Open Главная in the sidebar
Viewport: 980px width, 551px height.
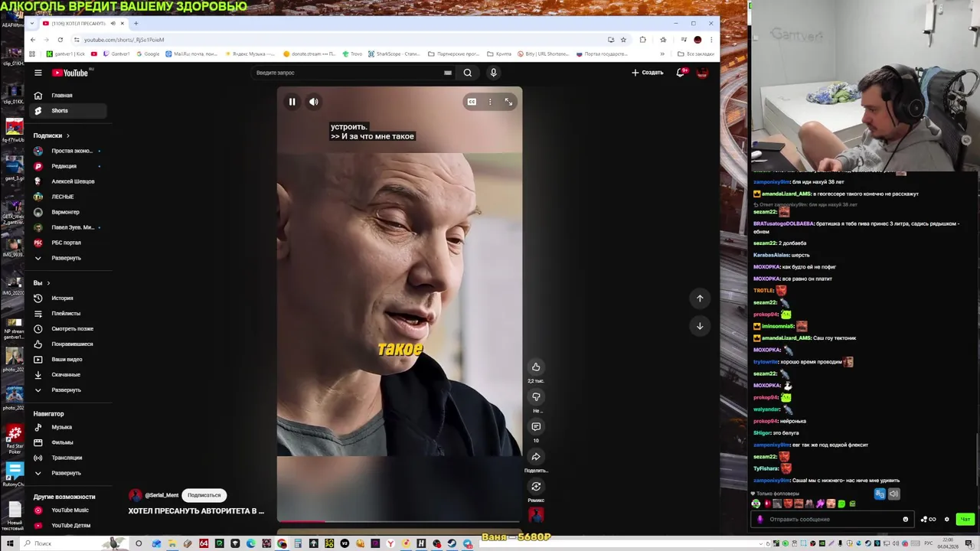pos(69,96)
